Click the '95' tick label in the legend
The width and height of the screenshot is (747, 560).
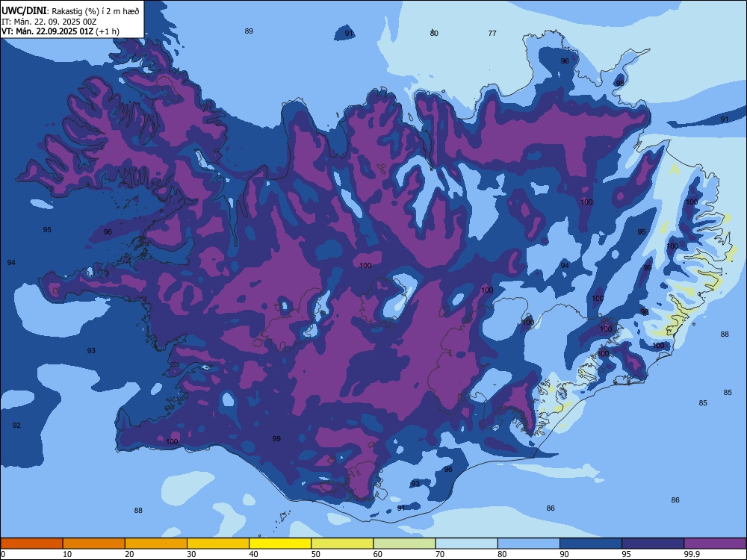point(627,554)
